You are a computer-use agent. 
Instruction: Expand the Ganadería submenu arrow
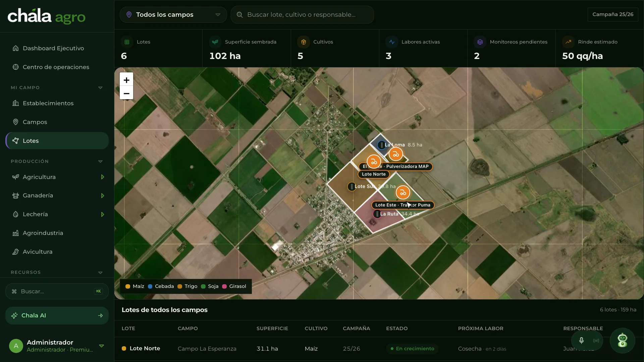coord(102,196)
